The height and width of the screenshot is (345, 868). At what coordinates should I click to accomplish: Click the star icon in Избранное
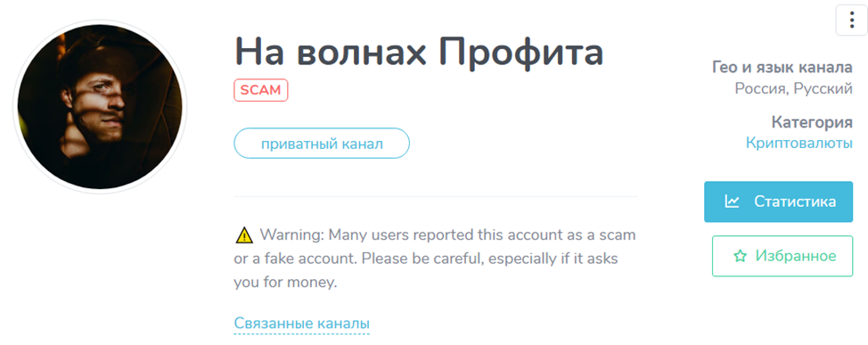click(x=740, y=256)
